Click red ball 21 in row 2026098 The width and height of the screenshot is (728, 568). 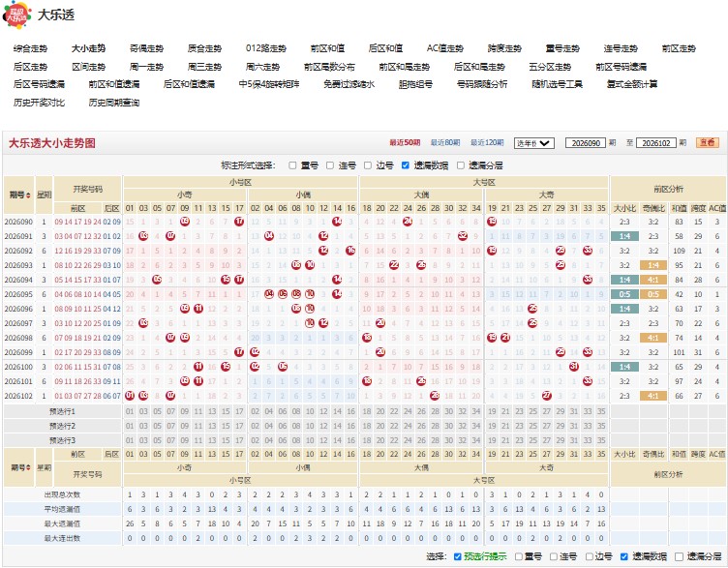505,338
